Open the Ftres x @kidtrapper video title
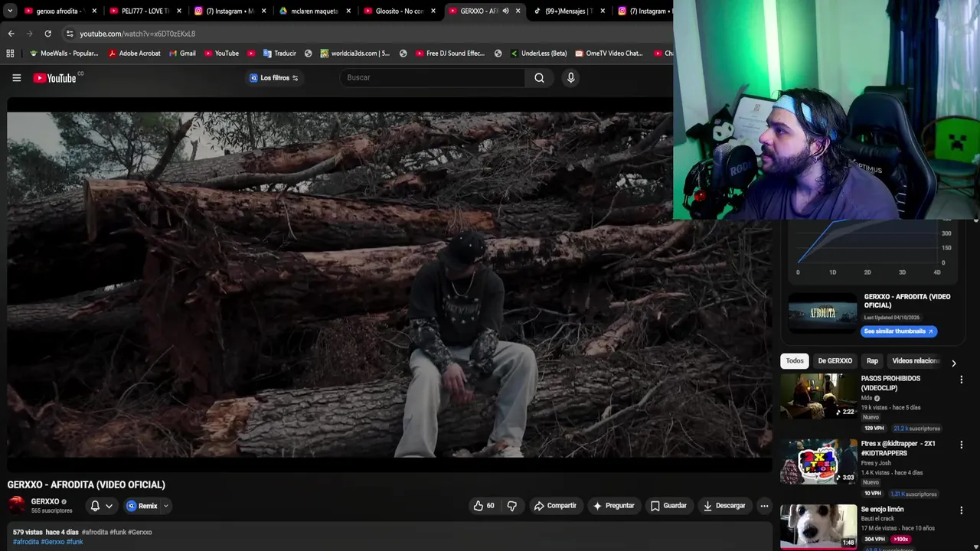Screen dimensions: 980x551 [899, 448]
